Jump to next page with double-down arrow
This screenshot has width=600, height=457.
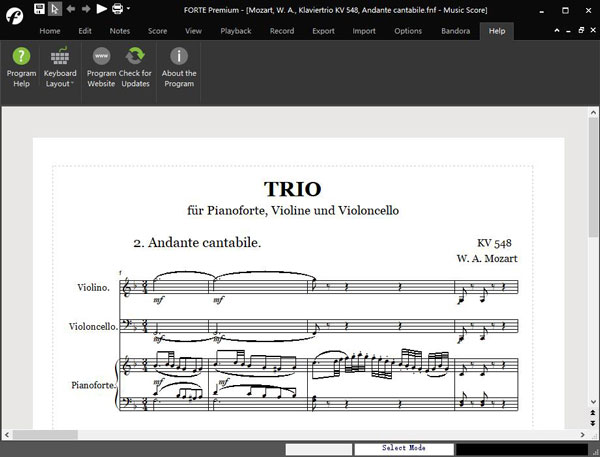pyautogui.click(x=593, y=423)
